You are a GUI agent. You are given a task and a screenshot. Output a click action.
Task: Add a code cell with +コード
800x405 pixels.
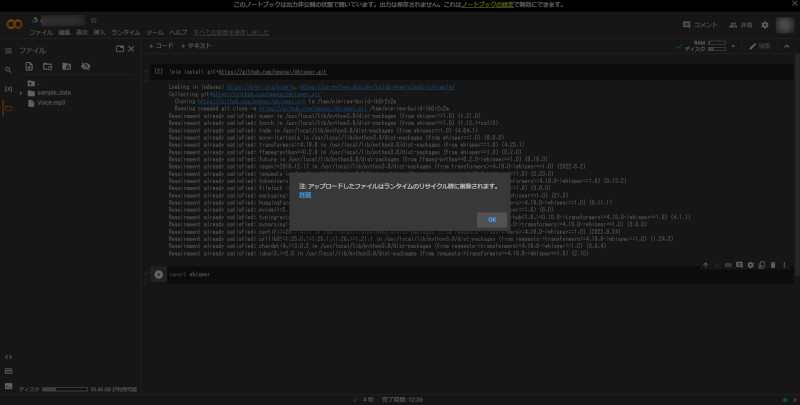(161, 46)
